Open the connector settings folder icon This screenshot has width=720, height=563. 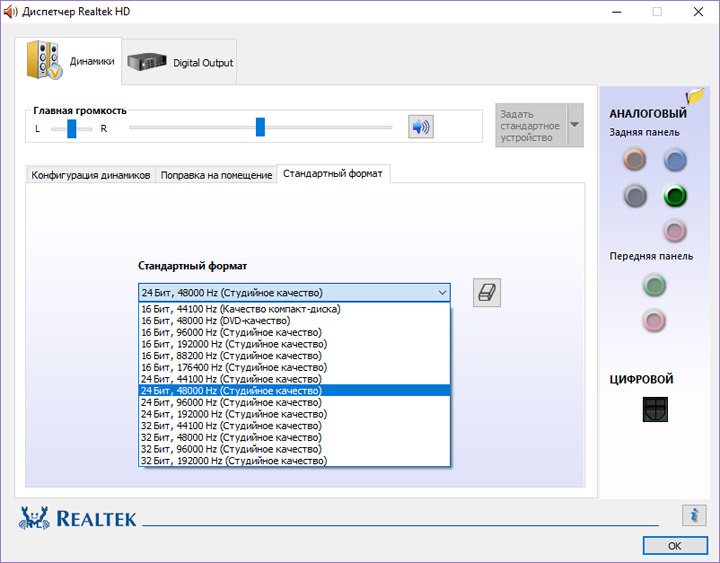[x=695, y=96]
